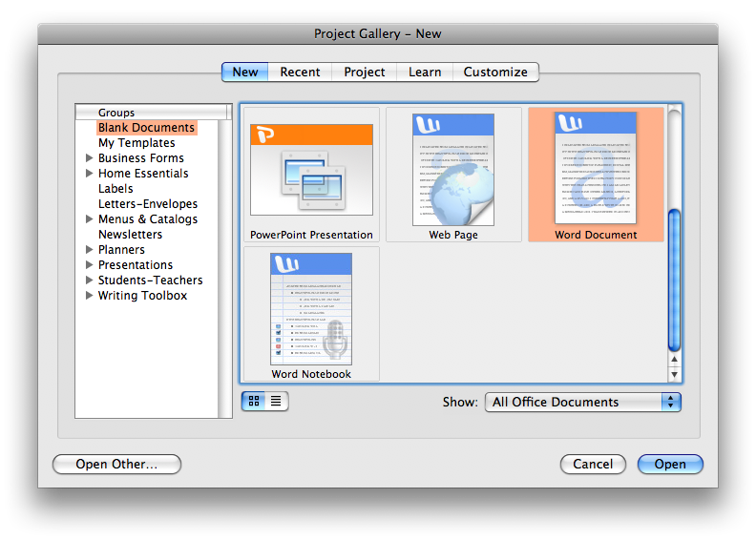Image resolution: width=756 pixels, height=540 pixels.
Task: Expand the Menus & Catalogs group
Action: [x=89, y=218]
